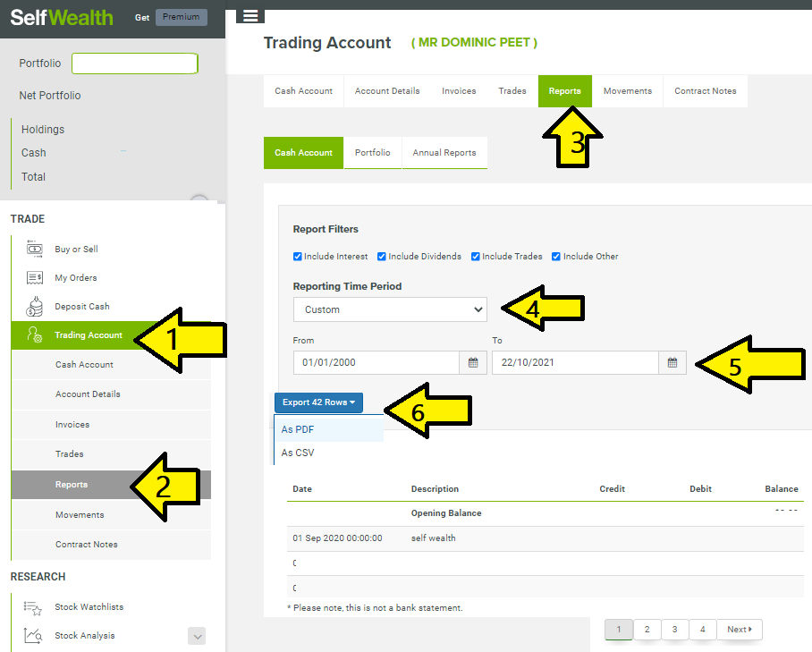Open Movements sidebar submenu item

[112, 515]
